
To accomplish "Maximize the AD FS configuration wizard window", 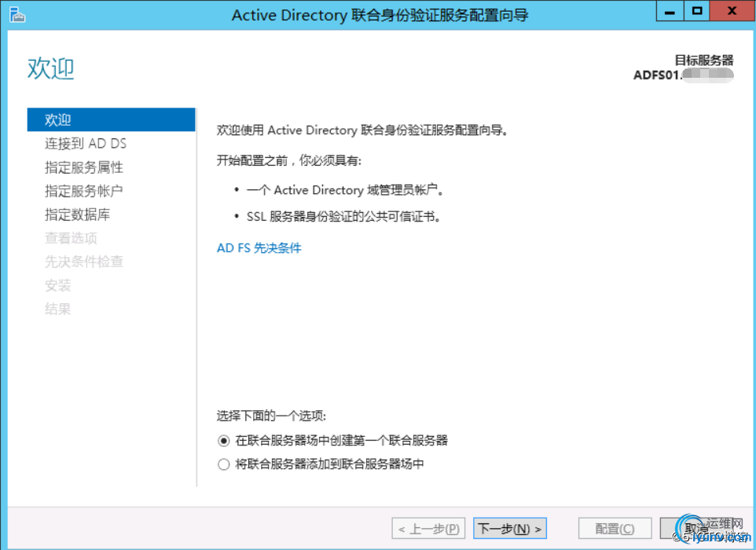I will pos(697,12).
